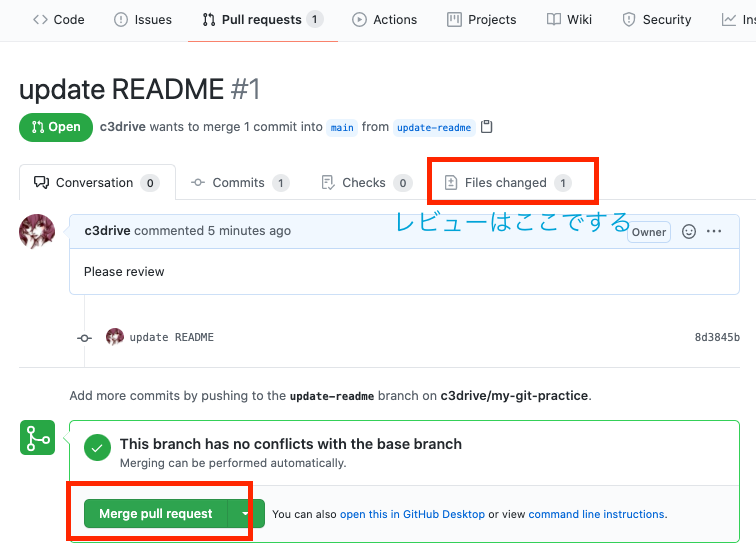Open the Pull requests tab
The image size is (756, 556).
pos(263,20)
